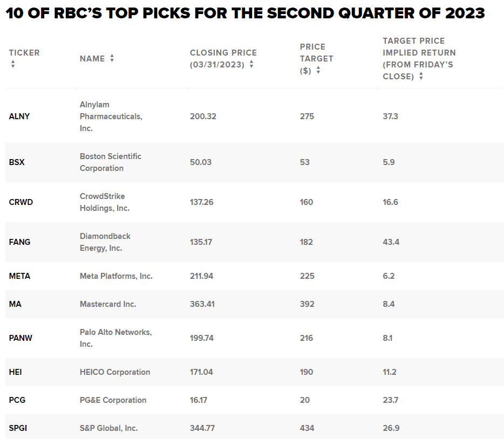This screenshot has height=439, width=504.
Task: Click the NAME column header text
Action: click(92, 58)
